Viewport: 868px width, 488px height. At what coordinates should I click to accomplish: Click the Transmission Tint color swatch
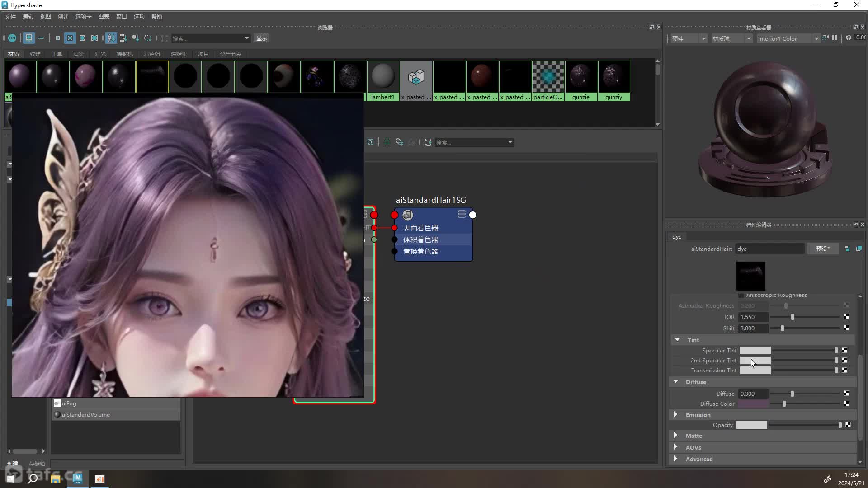pos(755,371)
